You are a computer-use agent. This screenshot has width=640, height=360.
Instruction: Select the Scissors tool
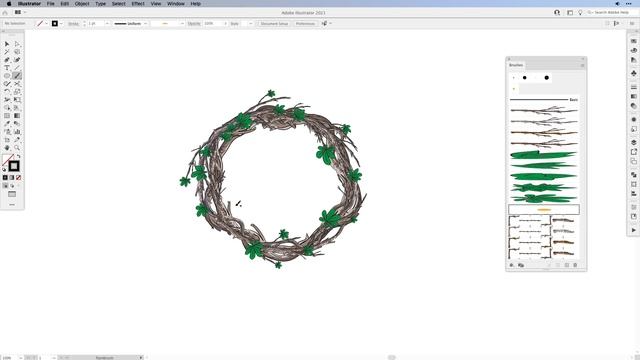coord(17,84)
